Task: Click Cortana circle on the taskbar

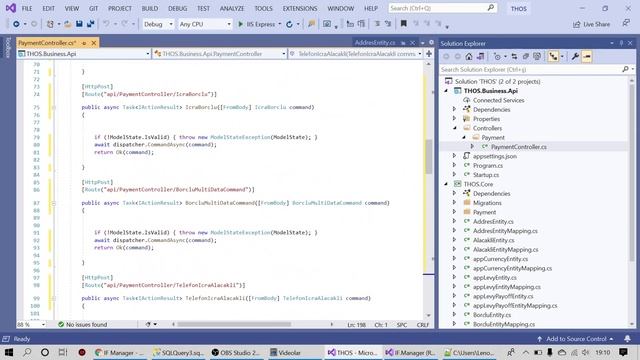Action: coord(45,352)
